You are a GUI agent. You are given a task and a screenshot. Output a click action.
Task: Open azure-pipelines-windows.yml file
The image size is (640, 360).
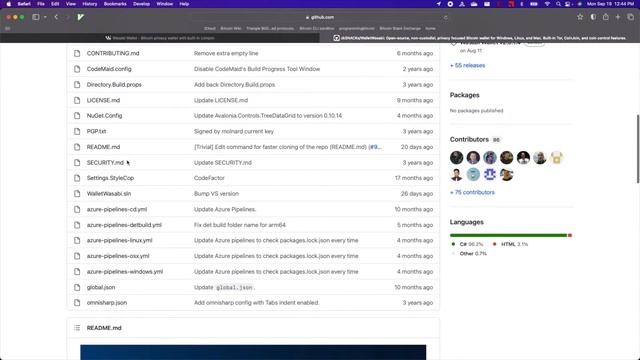tap(124, 271)
